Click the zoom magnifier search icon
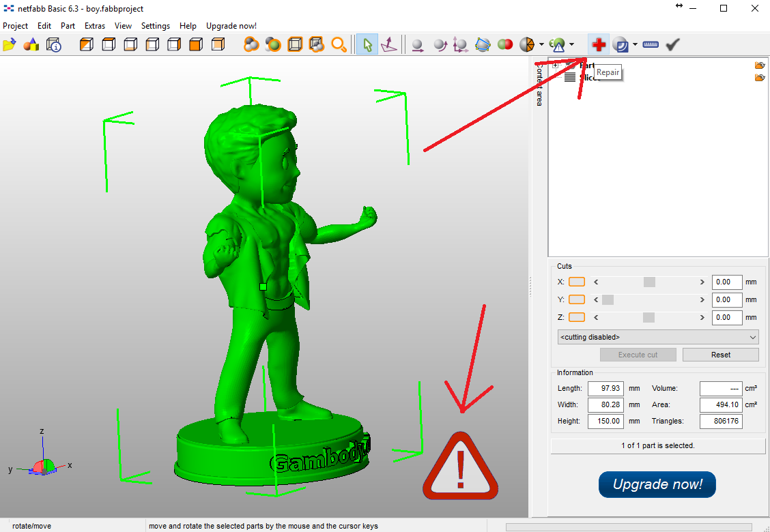Screen dimensions: 770x532 coord(339,45)
